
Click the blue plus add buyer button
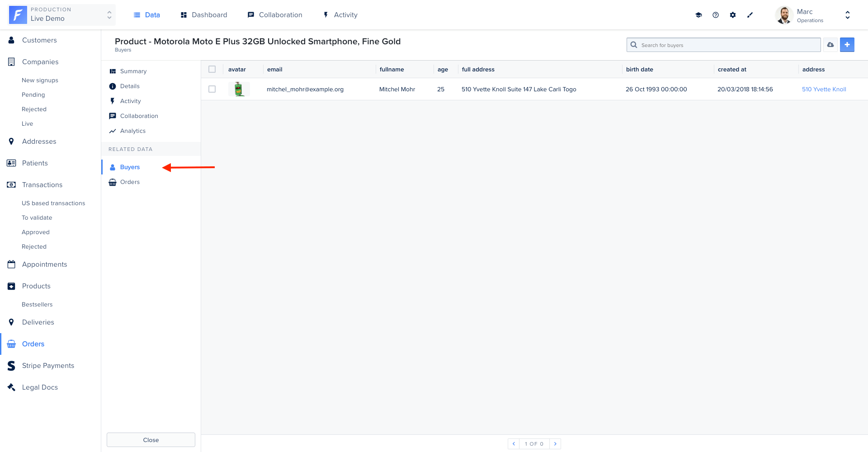(847, 45)
